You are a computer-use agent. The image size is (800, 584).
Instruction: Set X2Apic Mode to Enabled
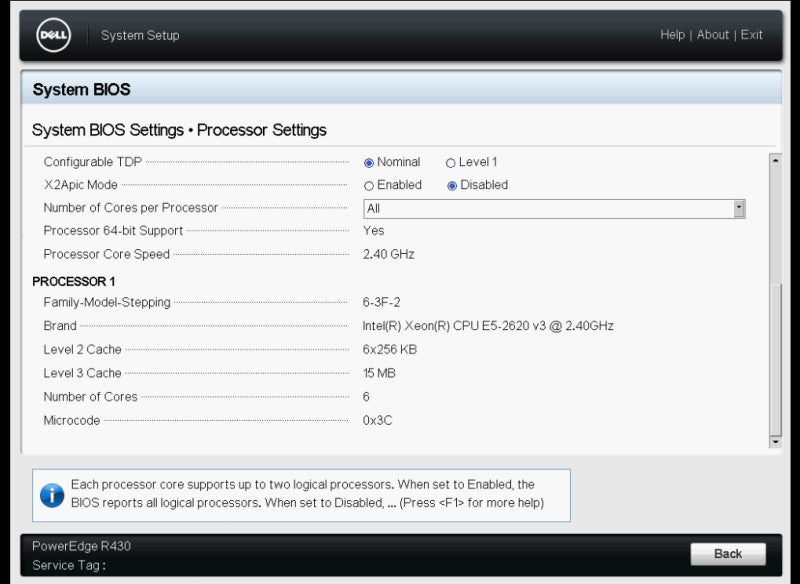pos(369,186)
